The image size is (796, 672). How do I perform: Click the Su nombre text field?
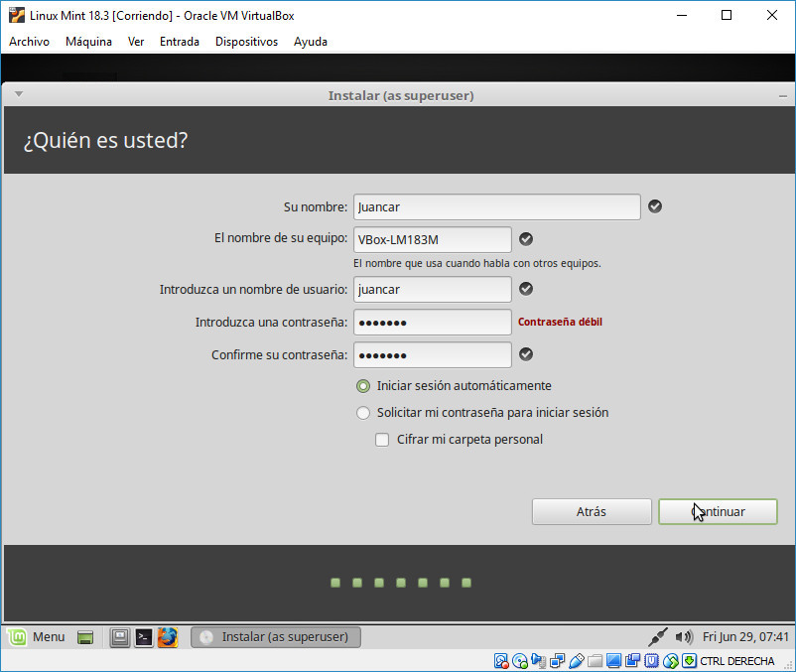click(497, 207)
